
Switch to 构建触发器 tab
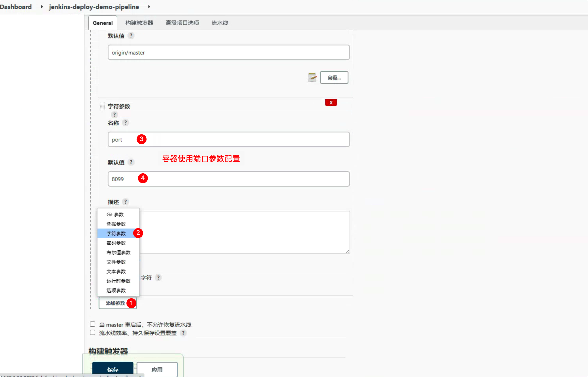[139, 23]
